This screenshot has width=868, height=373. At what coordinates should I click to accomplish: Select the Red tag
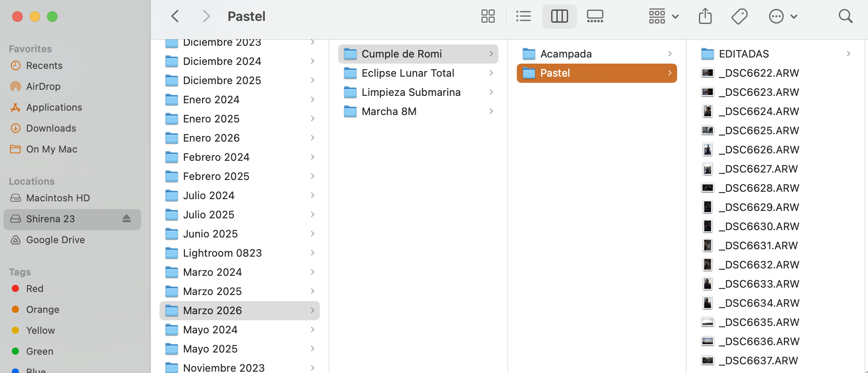pyautogui.click(x=72, y=288)
